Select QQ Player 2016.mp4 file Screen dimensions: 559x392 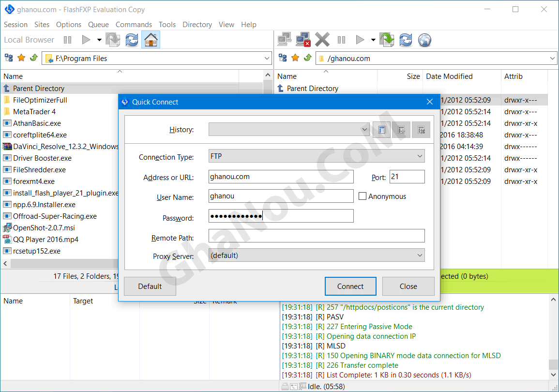coord(45,240)
